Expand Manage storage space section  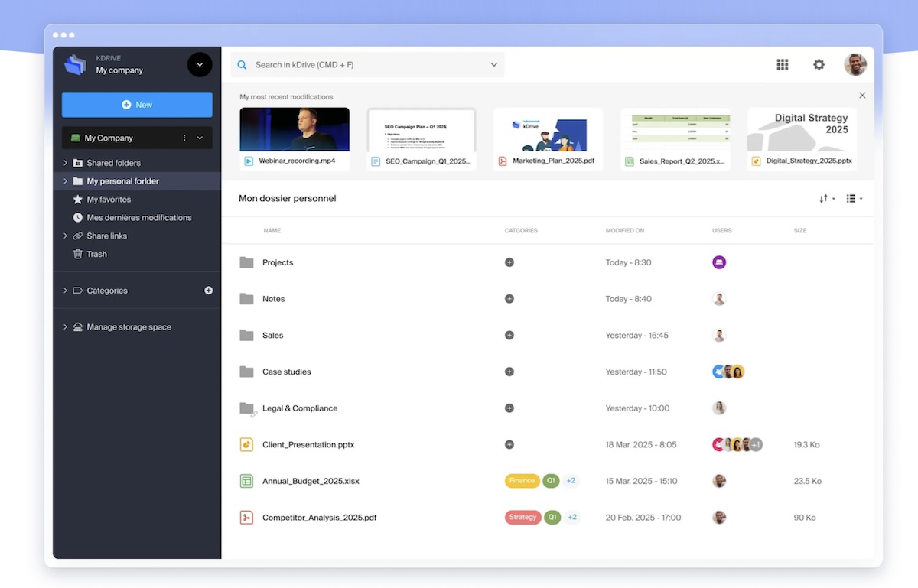pos(65,327)
